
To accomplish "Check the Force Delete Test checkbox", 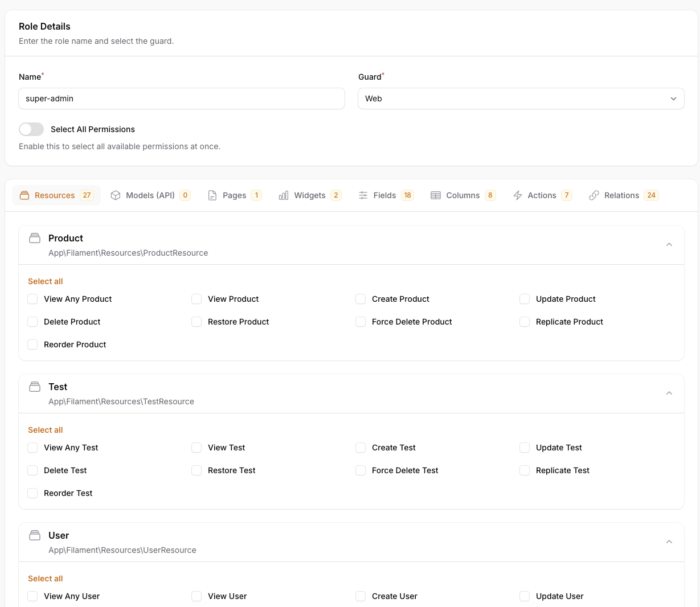I will tap(361, 470).
